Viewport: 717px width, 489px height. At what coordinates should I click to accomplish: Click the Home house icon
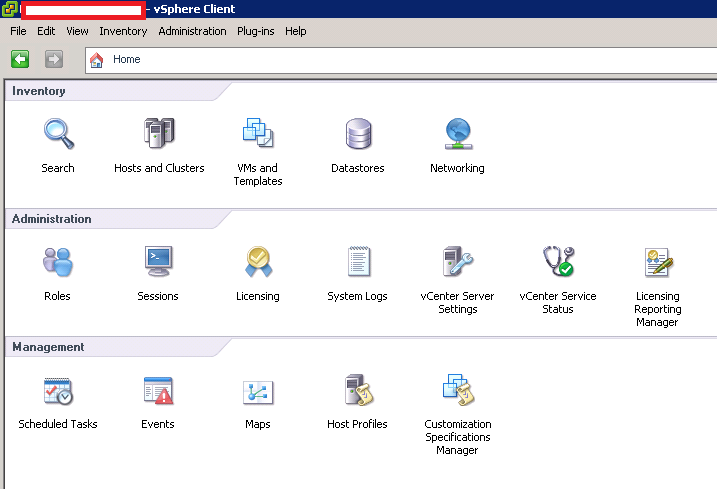96,60
